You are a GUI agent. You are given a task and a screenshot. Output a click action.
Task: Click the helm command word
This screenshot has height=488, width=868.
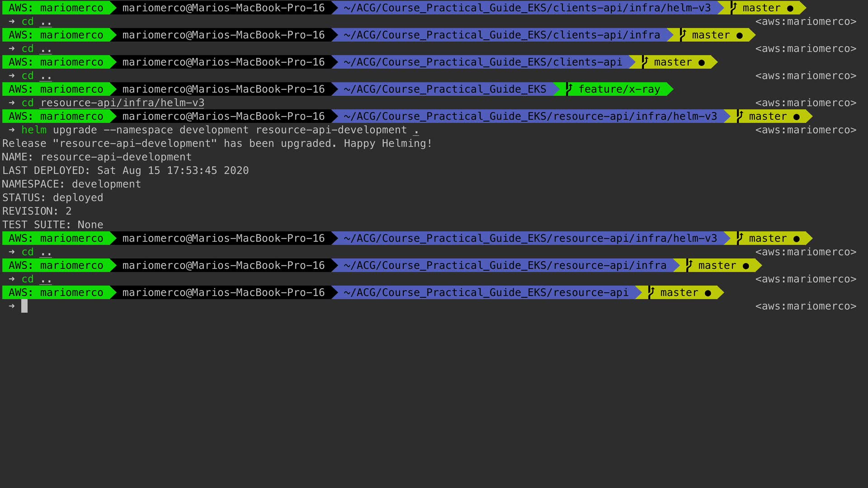coord(34,130)
